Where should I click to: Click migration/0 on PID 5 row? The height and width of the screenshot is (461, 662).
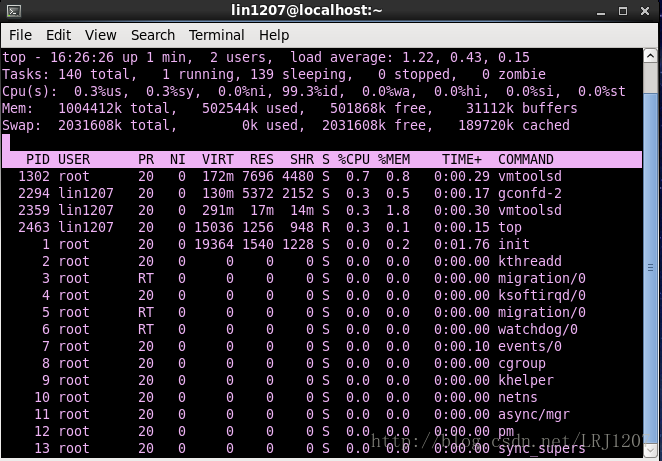click(542, 312)
